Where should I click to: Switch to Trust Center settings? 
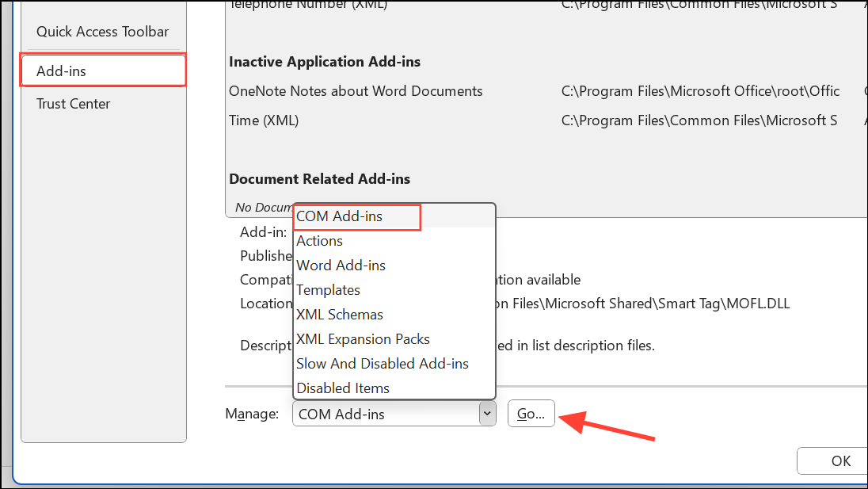point(73,103)
